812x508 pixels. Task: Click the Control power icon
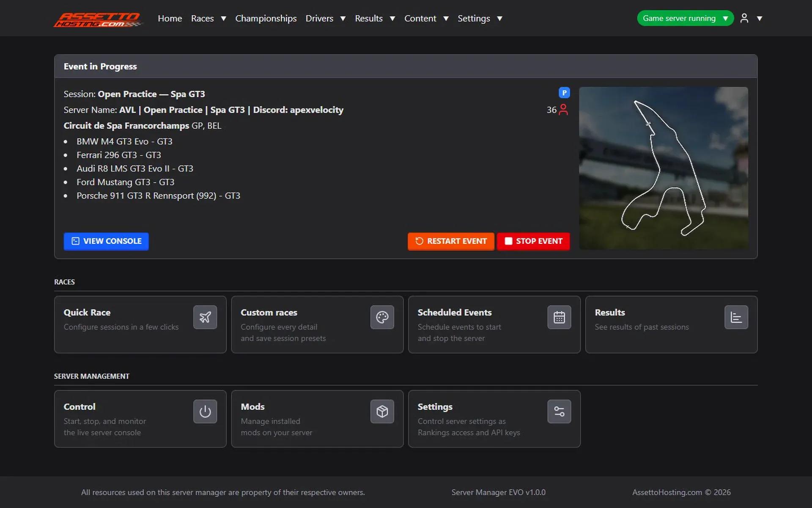pyautogui.click(x=205, y=411)
